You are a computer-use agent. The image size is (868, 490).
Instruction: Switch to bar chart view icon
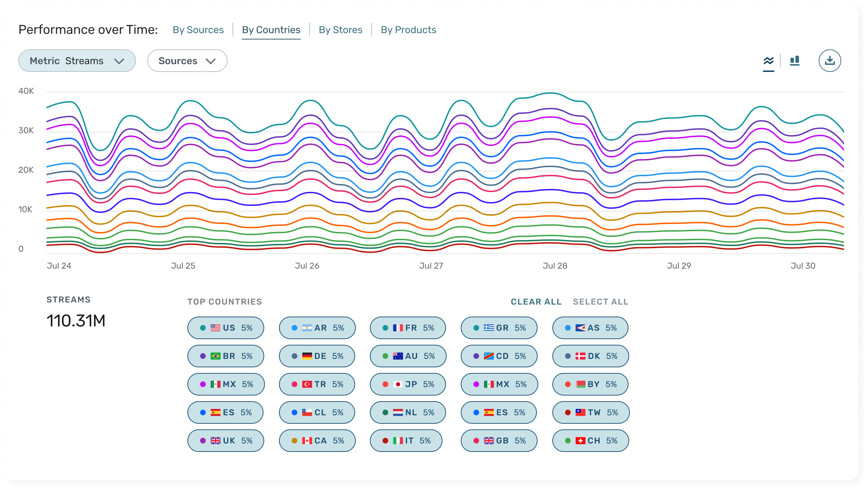click(x=795, y=61)
